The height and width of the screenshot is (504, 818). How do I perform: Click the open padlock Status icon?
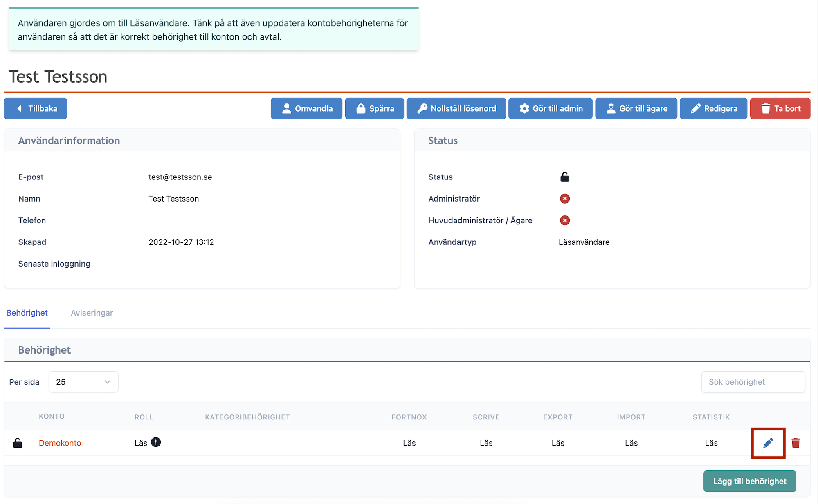564,177
